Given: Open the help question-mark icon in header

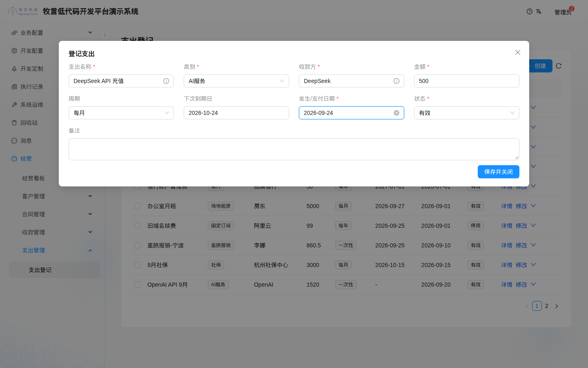Looking at the screenshot, I should click(530, 11).
